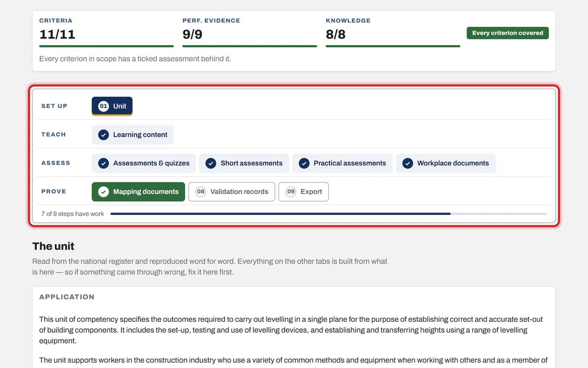Click the checkmark icon on Assessments & quizzes
This screenshot has height=368, width=588.
(x=103, y=163)
